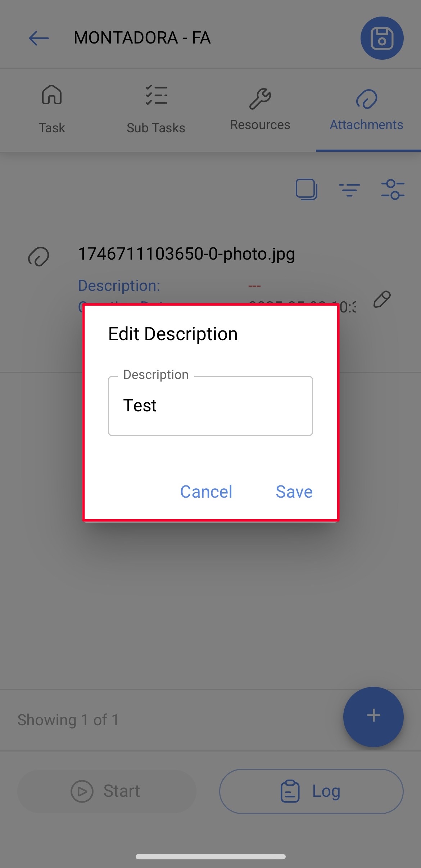421x868 pixels.
Task: Tap the Edit Description dialog title
Action: (x=173, y=334)
